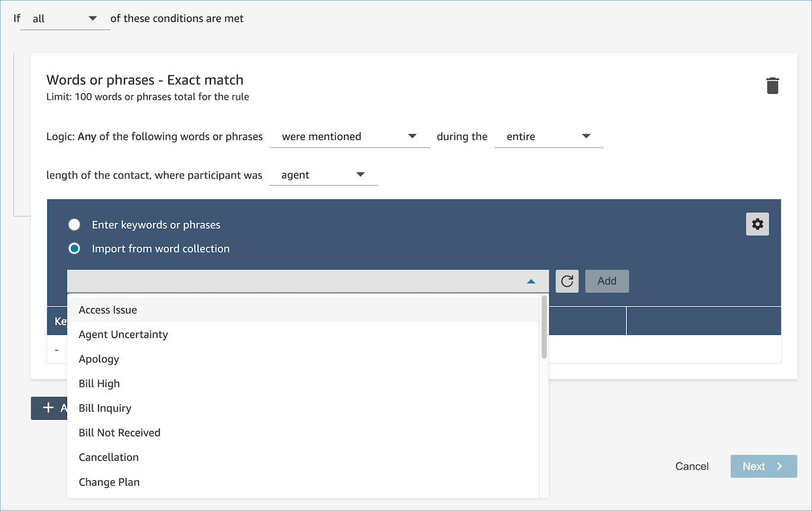Refresh the word collections list

[567, 281]
